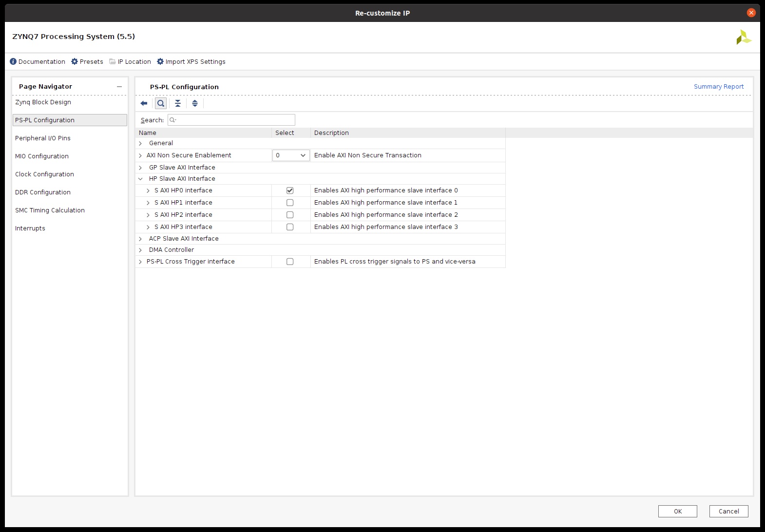Go to Zynq Block Design page

coord(43,102)
